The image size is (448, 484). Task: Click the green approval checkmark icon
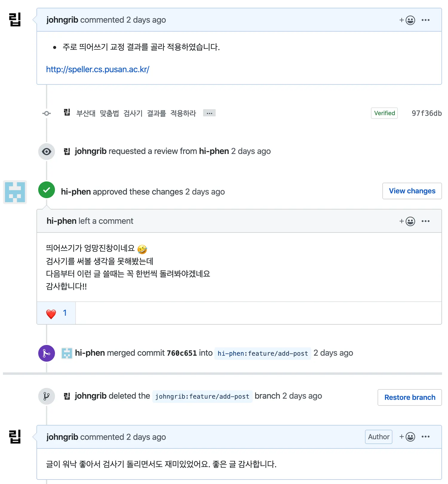tap(46, 189)
